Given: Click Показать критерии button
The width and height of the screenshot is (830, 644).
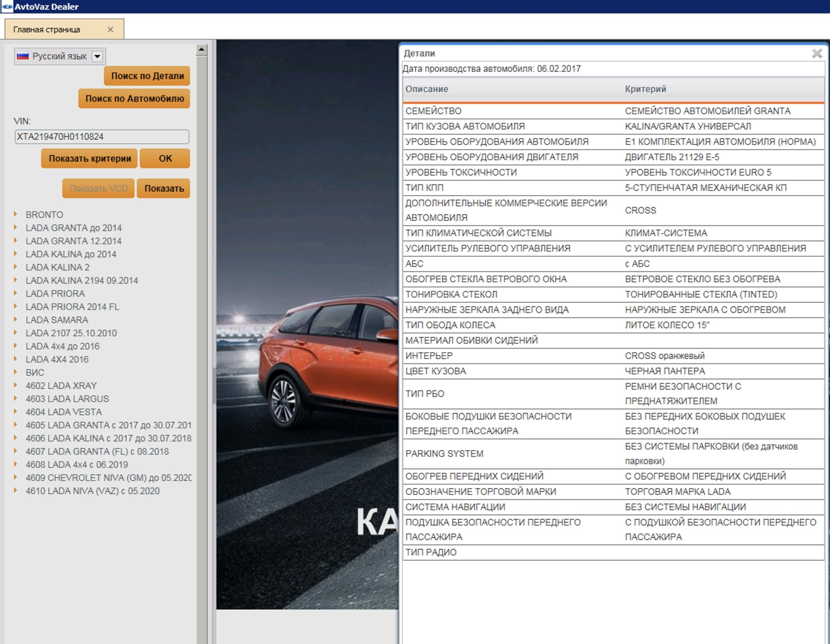Looking at the screenshot, I should tap(89, 158).
